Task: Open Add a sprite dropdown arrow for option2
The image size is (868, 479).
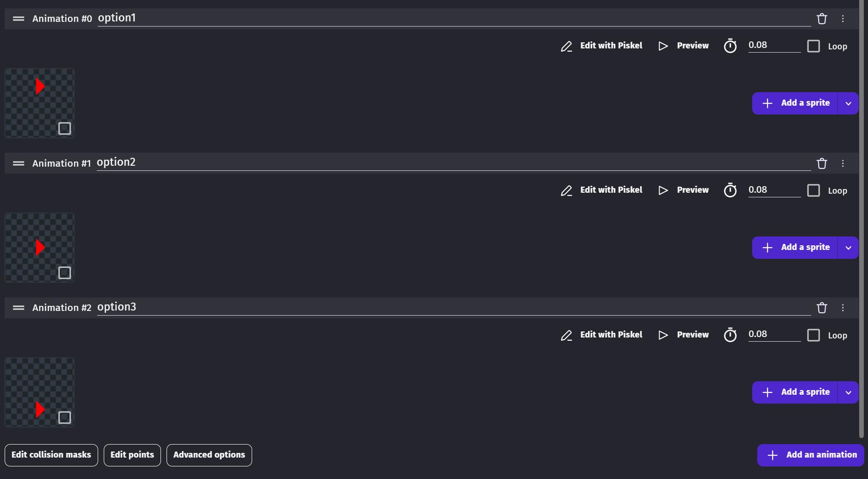Action: pyautogui.click(x=848, y=248)
